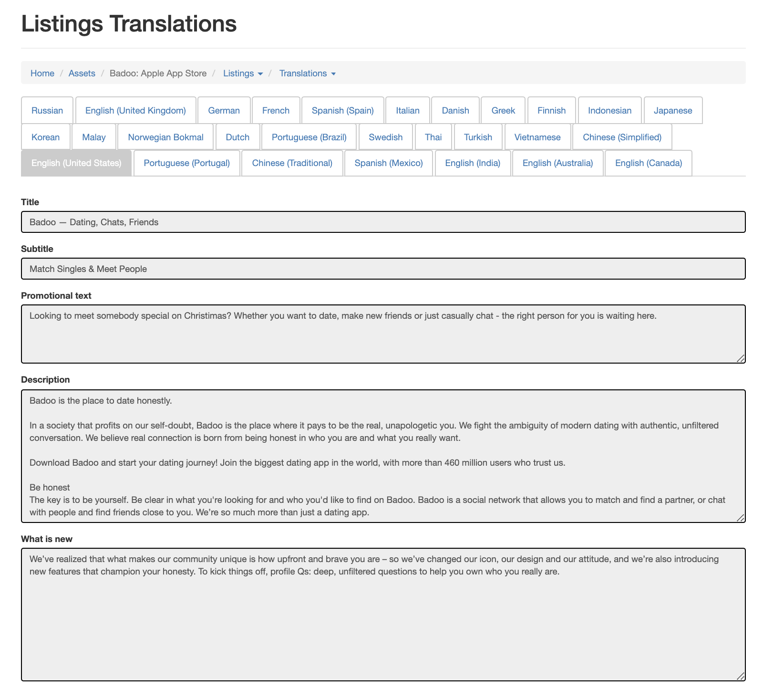Select the Italian tab
This screenshot has height=689, width=784.
[408, 110]
